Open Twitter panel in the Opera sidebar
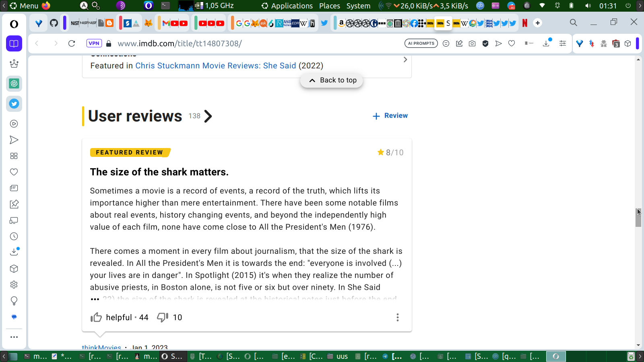 pyautogui.click(x=14, y=104)
